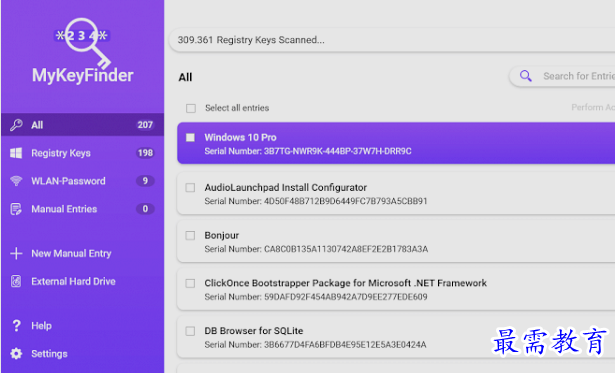Screen dimensions: 615x373
Task: Open Settings from the sidebar
Action: point(83,354)
